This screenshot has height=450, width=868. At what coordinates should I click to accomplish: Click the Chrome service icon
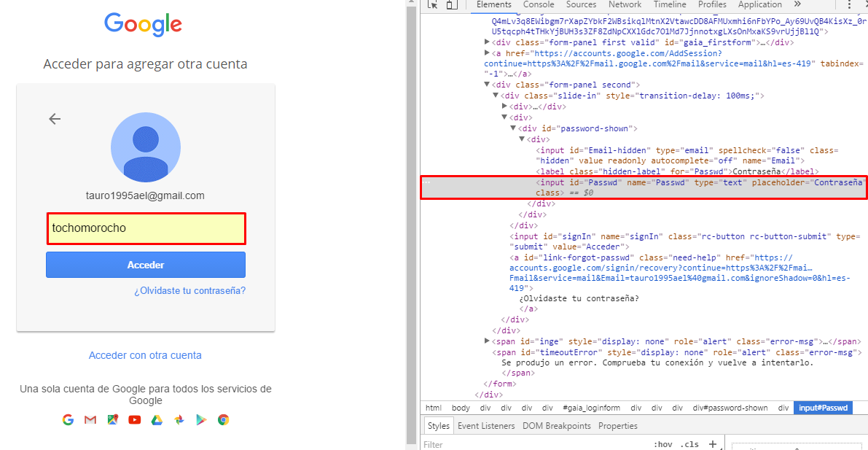[x=223, y=420]
